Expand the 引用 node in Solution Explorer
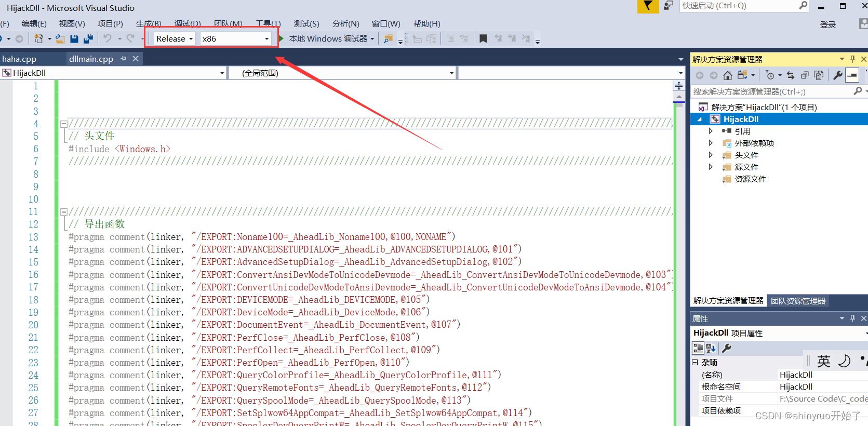The width and height of the screenshot is (868, 426). click(711, 131)
